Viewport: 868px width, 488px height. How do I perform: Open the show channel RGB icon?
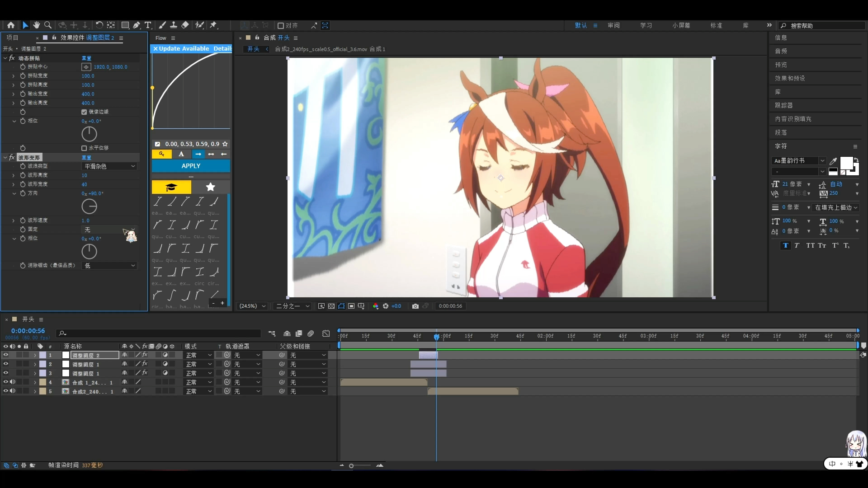click(376, 306)
